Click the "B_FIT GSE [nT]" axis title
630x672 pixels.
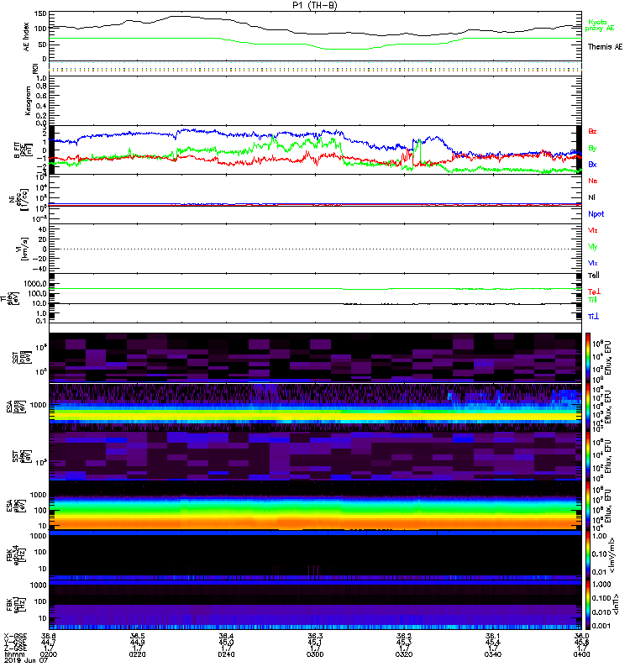tap(23, 150)
